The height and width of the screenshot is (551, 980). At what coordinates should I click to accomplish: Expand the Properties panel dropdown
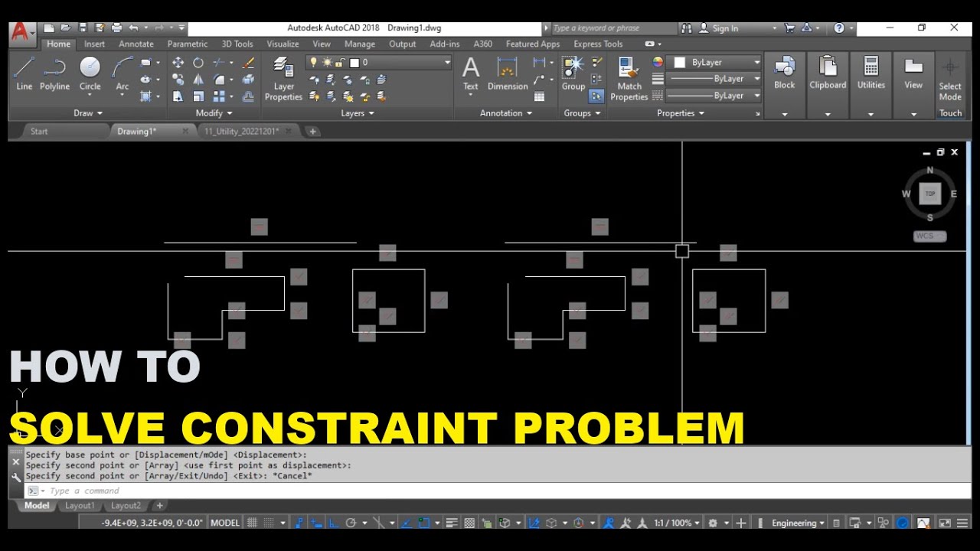[681, 113]
